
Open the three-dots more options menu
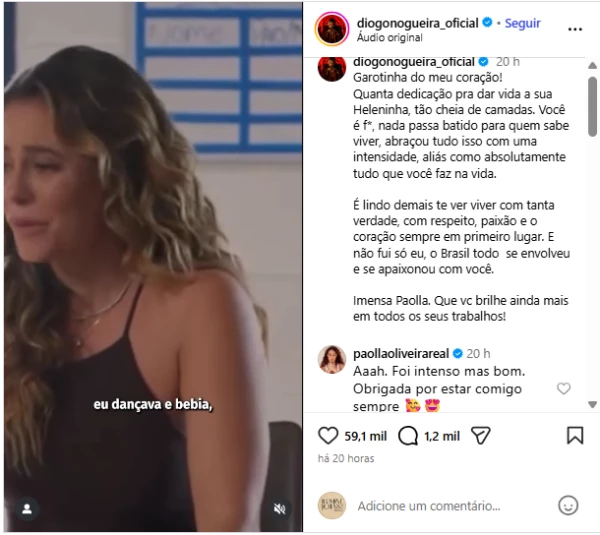pyautogui.click(x=575, y=29)
